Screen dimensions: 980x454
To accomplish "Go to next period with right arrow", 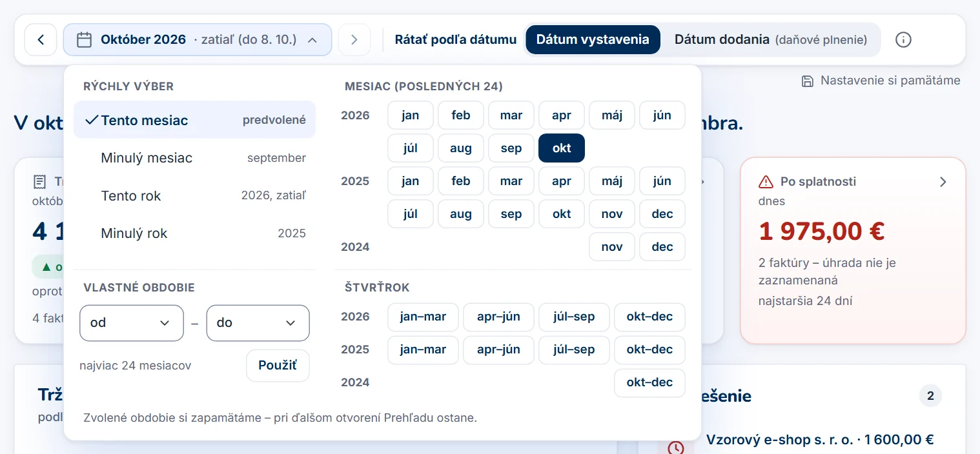I will coord(354,40).
